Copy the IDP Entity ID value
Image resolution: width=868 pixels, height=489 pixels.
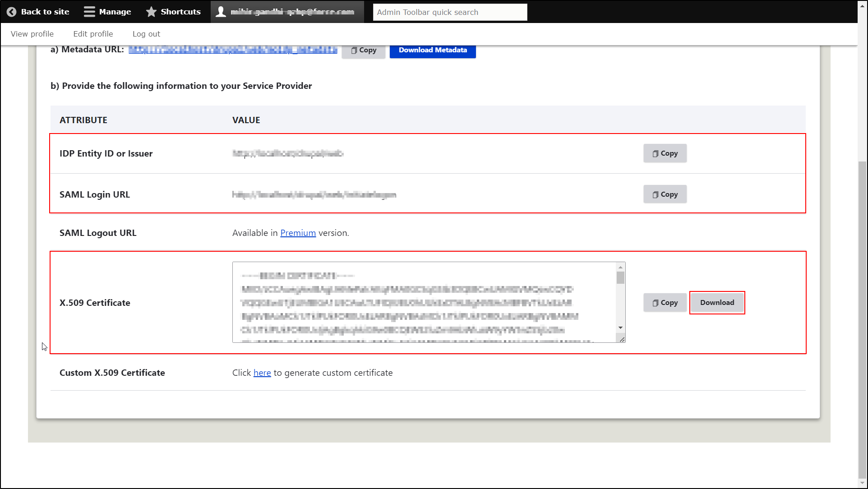click(x=665, y=153)
